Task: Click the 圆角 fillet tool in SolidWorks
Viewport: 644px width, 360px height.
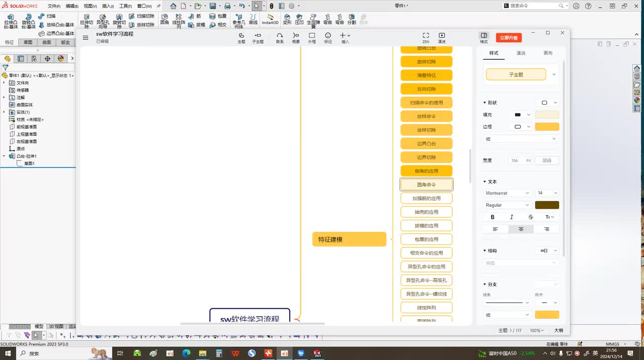Action: 165,20
